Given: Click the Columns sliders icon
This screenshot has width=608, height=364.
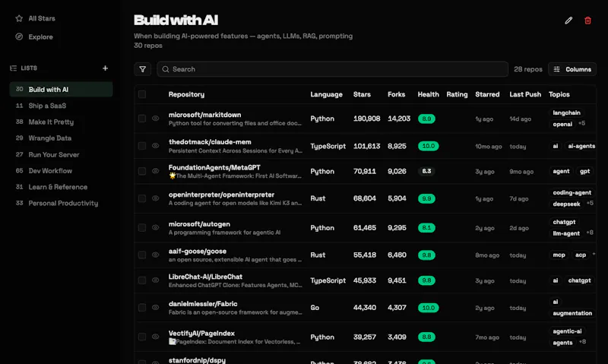Looking at the screenshot, I should [x=557, y=69].
